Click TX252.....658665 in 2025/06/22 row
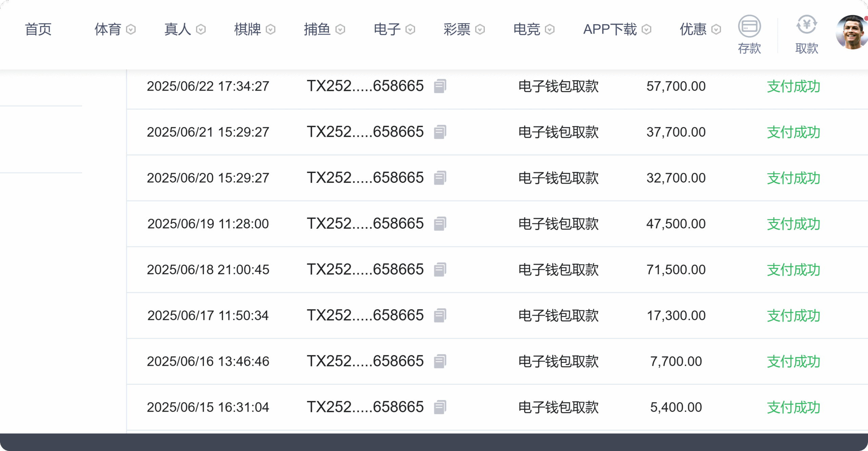 (365, 86)
